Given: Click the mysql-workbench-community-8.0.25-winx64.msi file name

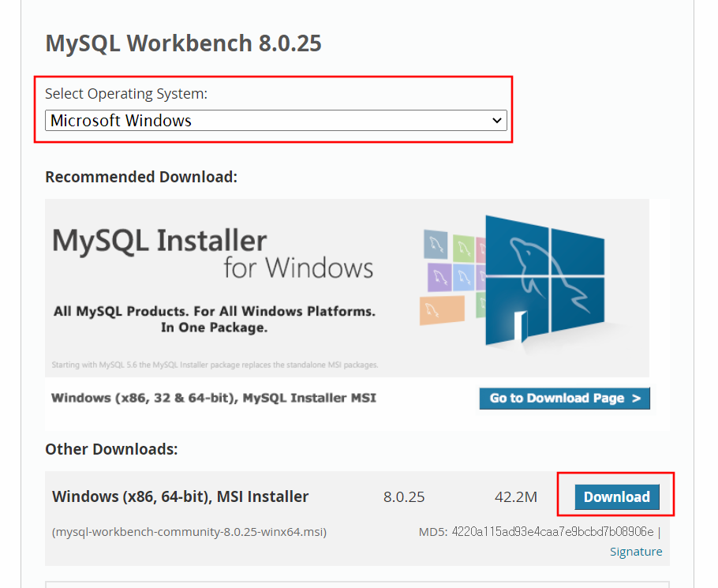Looking at the screenshot, I should [189, 532].
